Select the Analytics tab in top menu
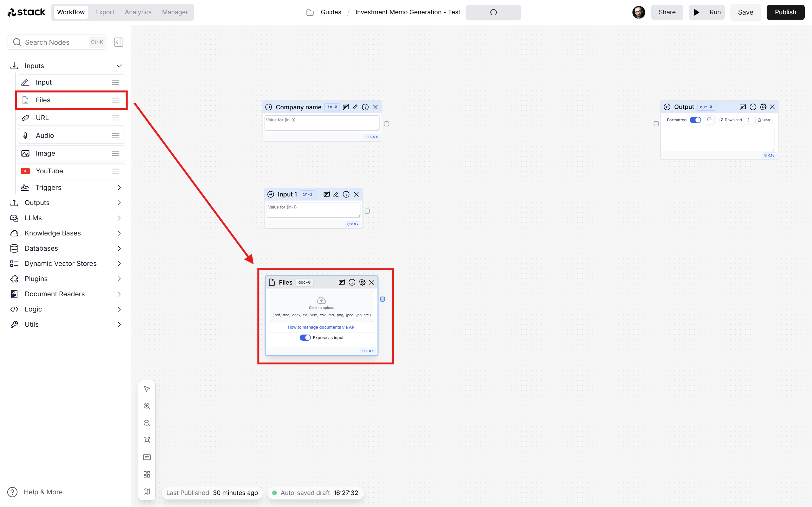 137,12
